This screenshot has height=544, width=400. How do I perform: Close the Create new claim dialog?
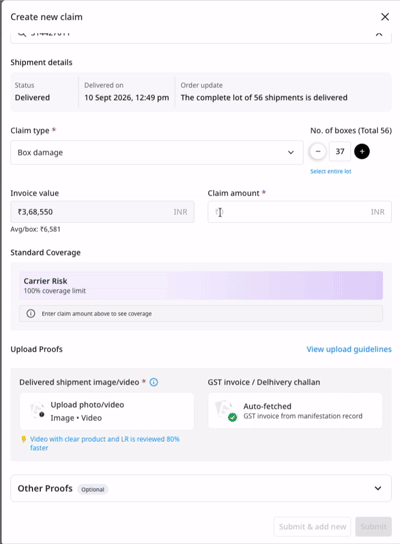click(385, 17)
